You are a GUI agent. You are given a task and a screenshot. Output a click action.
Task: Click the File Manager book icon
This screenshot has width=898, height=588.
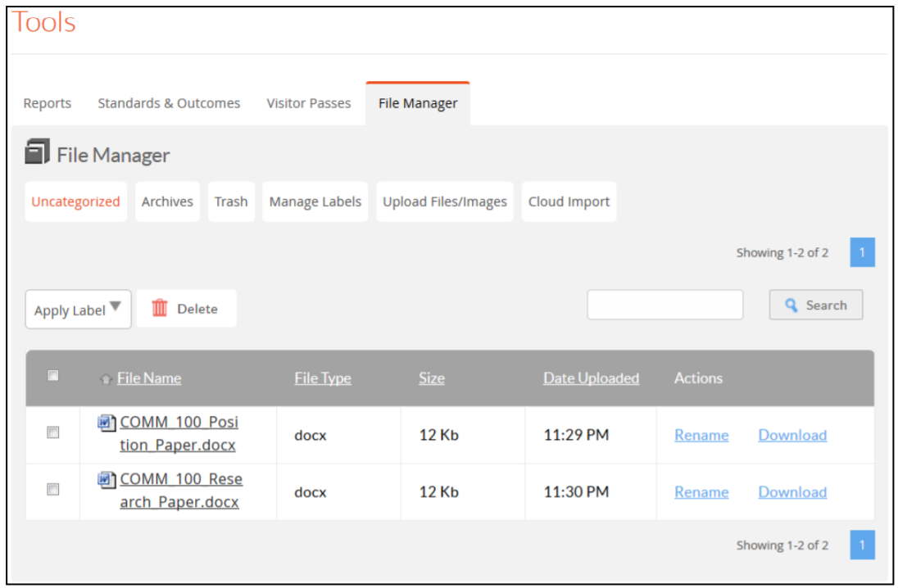[x=38, y=153]
